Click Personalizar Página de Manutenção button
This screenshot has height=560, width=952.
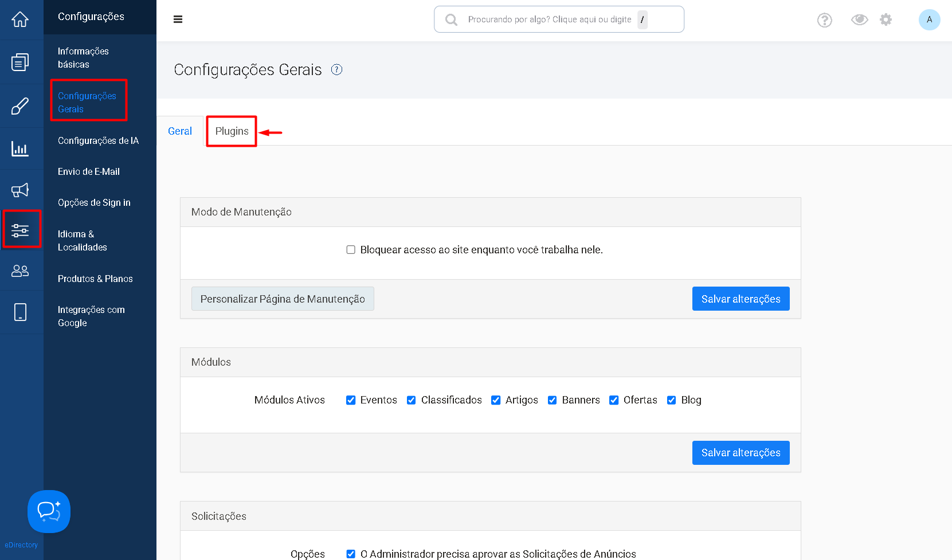tap(283, 299)
